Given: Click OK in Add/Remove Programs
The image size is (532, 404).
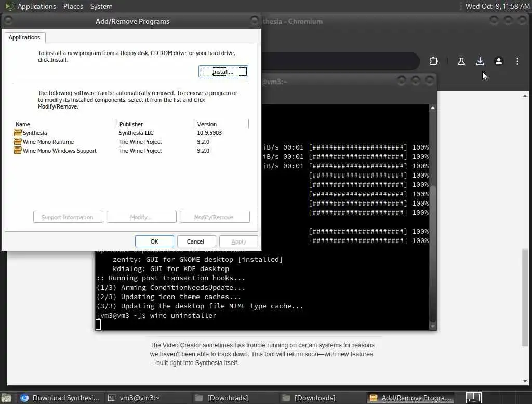Looking at the screenshot, I should (154, 241).
